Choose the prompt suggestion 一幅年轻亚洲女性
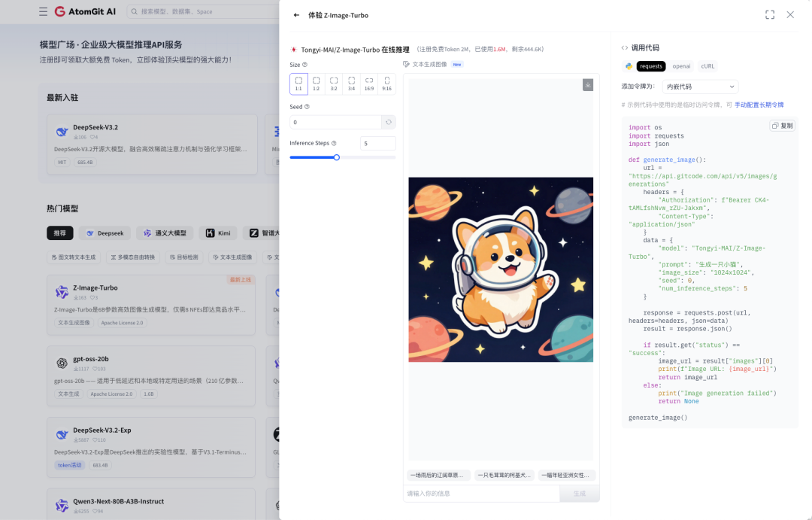812x520 pixels. pos(566,475)
